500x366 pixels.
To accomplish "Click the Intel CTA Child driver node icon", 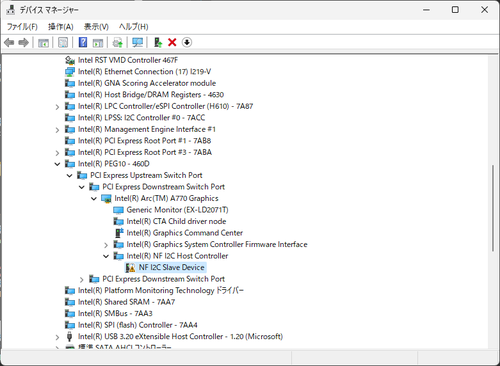I will tap(118, 221).
